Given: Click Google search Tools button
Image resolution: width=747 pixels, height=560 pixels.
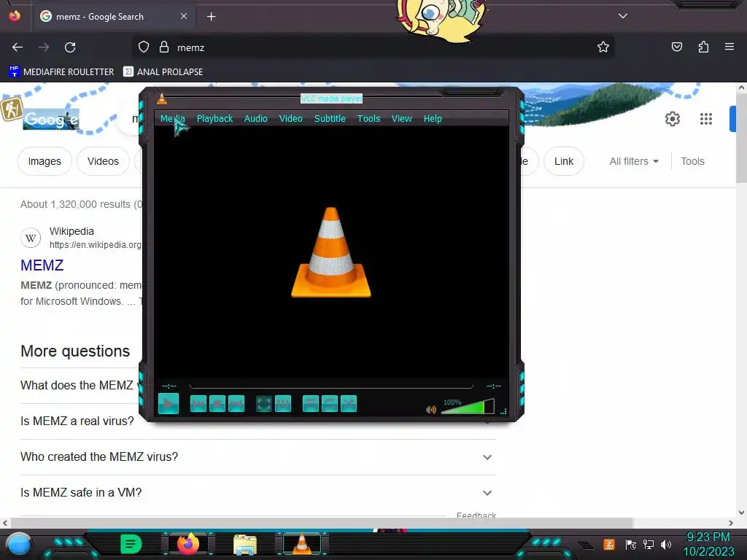Looking at the screenshot, I should click(692, 161).
